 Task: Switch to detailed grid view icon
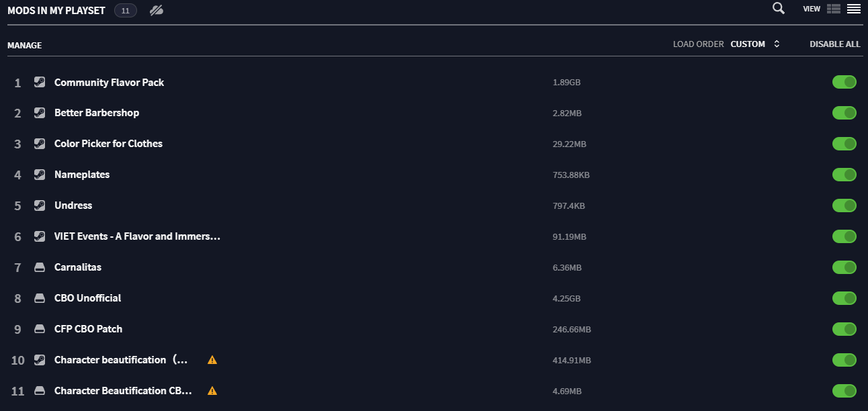pos(834,9)
